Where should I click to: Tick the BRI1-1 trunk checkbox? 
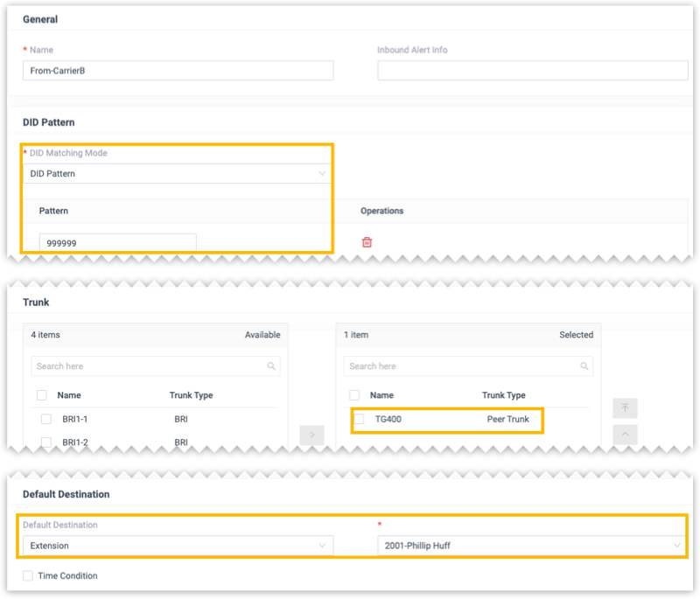click(46, 420)
